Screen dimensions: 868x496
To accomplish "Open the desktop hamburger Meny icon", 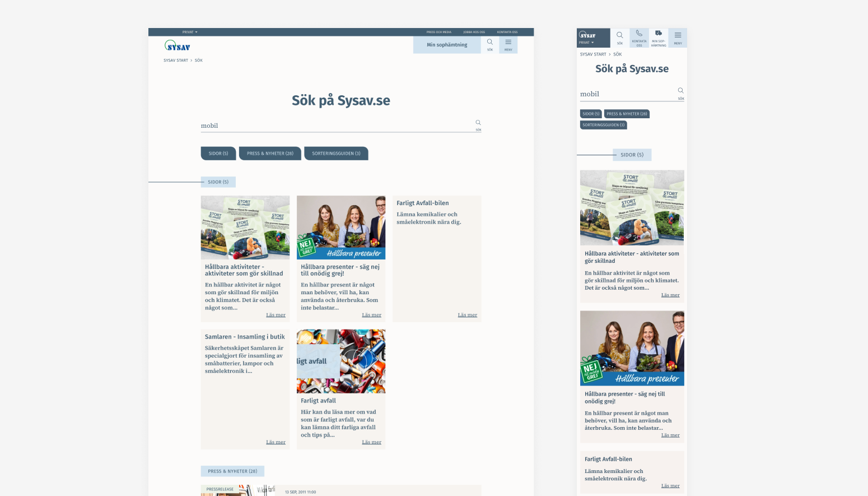I will [508, 44].
